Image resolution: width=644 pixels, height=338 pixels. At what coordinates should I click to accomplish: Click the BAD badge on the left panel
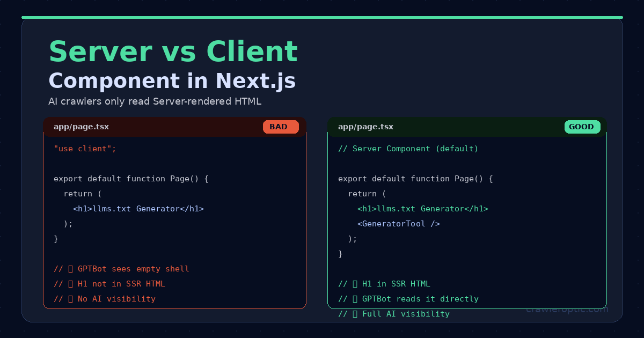click(281, 127)
